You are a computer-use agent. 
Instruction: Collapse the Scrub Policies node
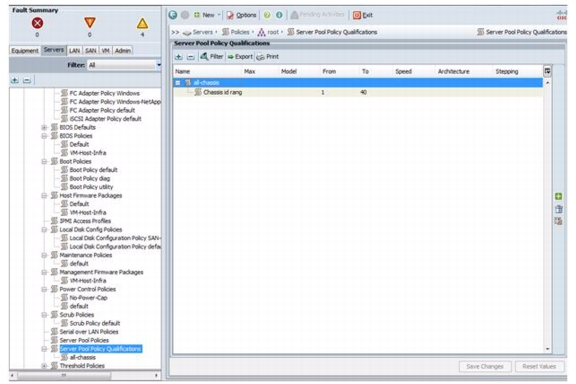point(44,315)
